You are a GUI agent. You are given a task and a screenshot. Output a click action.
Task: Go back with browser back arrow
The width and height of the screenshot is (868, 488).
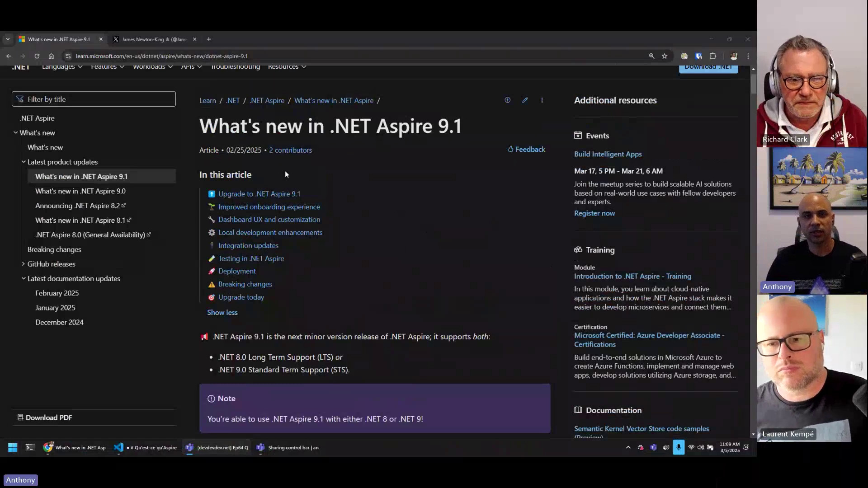[9, 56]
